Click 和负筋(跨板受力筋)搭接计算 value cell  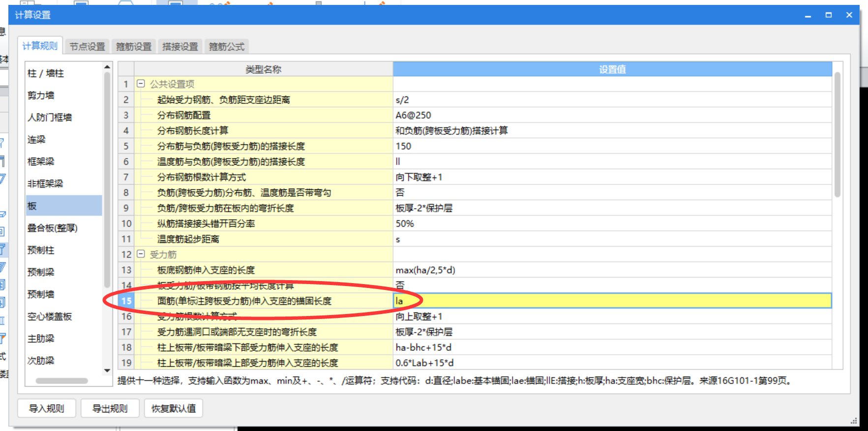click(x=612, y=131)
